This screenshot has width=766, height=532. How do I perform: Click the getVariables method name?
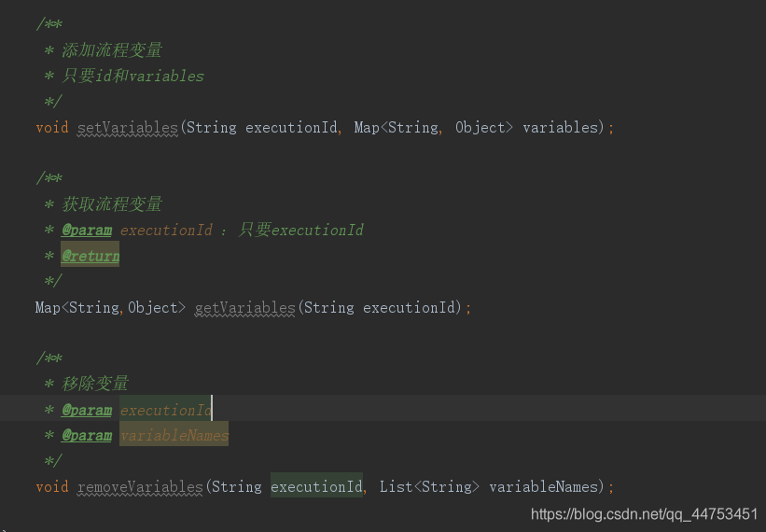pos(244,307)
